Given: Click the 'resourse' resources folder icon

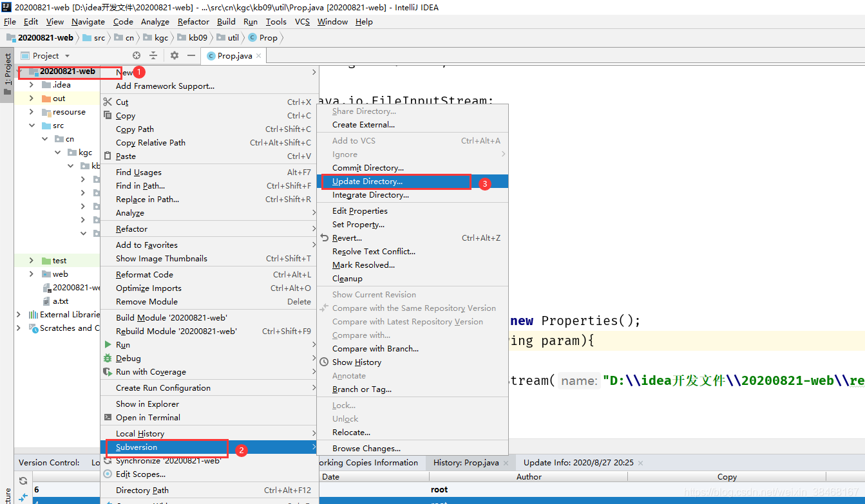Looking at the screenshot, I should [46, 112].
